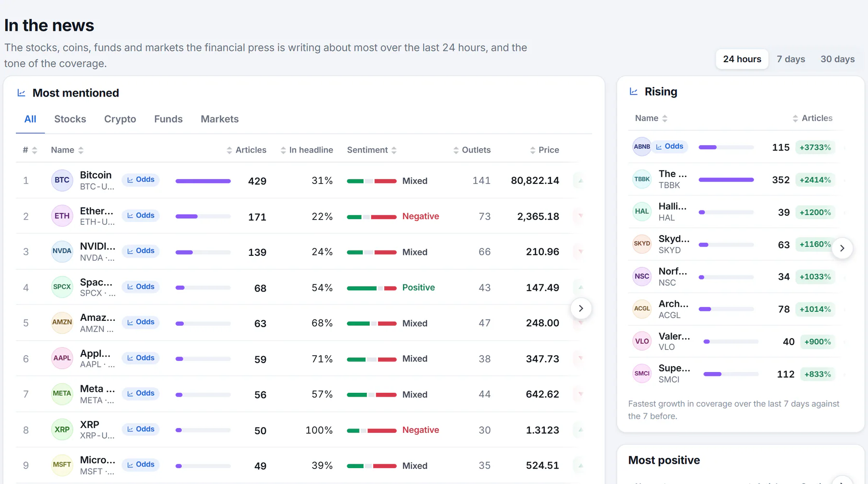The image size is (868, 484).
Task: Click the SKYD avatar in Rising
Action: pos(642,244)
